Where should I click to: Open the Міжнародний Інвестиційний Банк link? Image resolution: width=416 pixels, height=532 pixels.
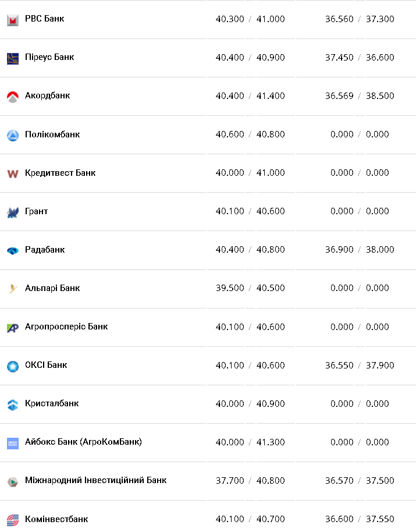click(x=95, y=480)
